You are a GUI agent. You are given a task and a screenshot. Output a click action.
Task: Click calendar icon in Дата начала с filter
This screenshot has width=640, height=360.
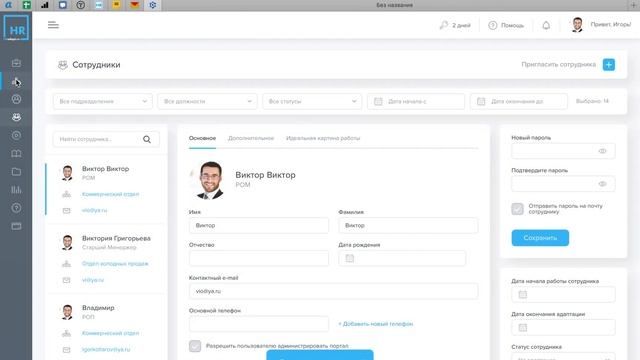coord(378,101)
